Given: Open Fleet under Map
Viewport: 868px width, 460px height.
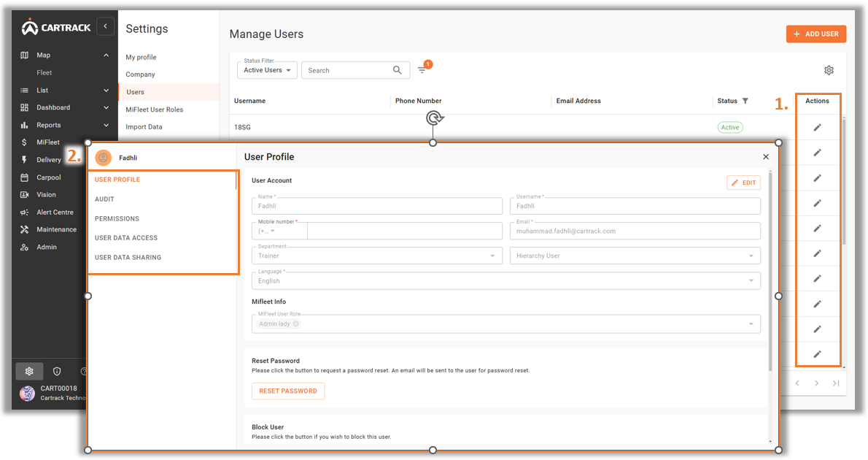Looking at the screenshot, I should [x=44, y=72].
